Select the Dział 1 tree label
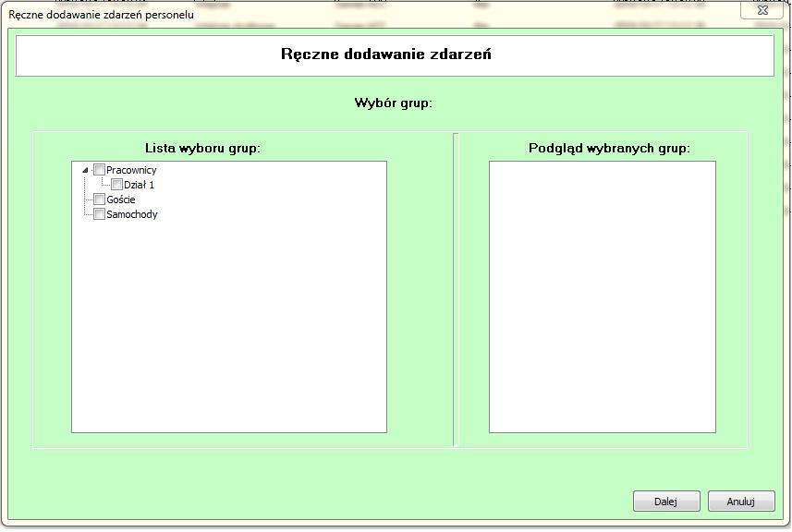 (139, 185)
